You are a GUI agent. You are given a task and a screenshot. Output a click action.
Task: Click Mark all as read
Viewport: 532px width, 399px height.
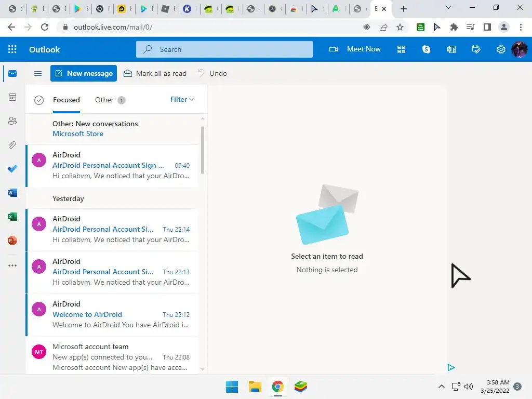pos(155,73)
